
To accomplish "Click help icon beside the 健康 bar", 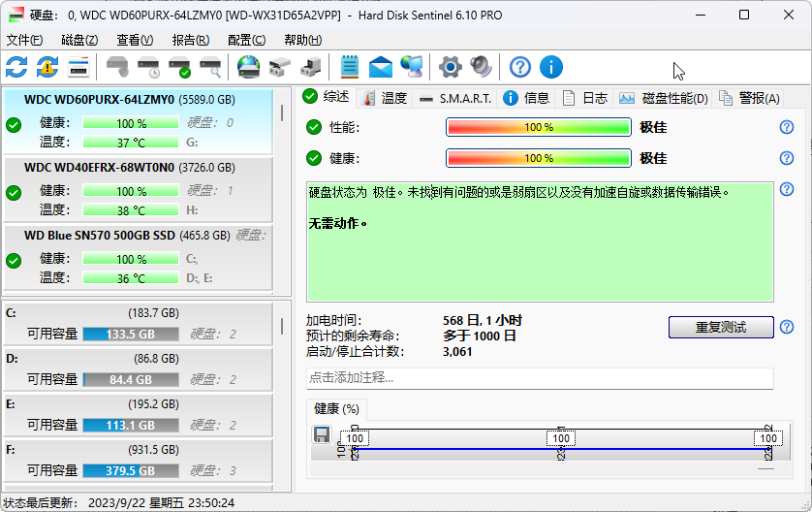I will click(787, 158).
